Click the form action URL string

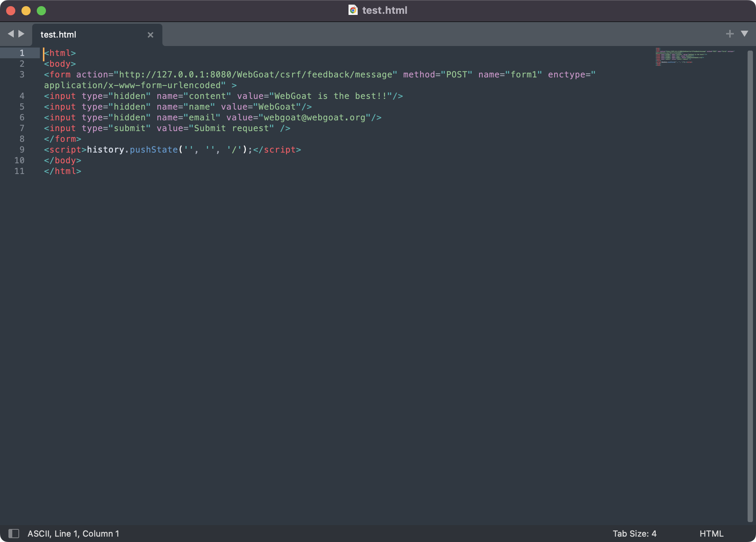(255, 74)
